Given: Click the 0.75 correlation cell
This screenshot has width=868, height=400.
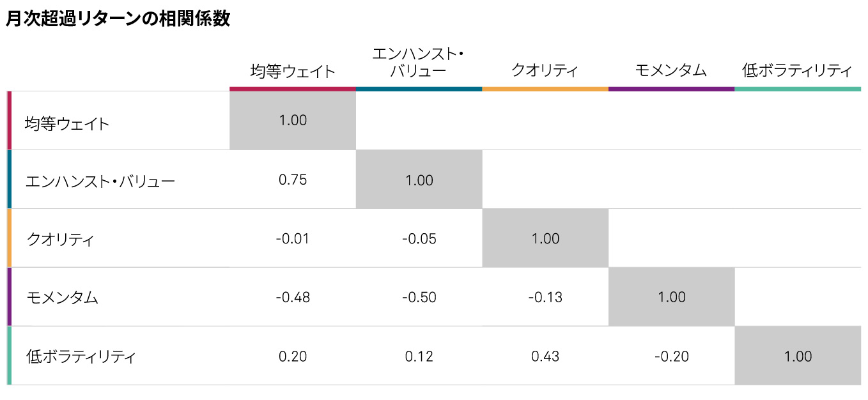Looking at the screenshot, I should (x=293, y=180).
